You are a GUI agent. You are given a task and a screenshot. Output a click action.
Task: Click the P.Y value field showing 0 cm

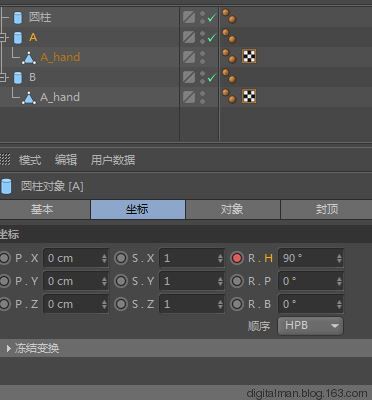(x=76, y=281)
